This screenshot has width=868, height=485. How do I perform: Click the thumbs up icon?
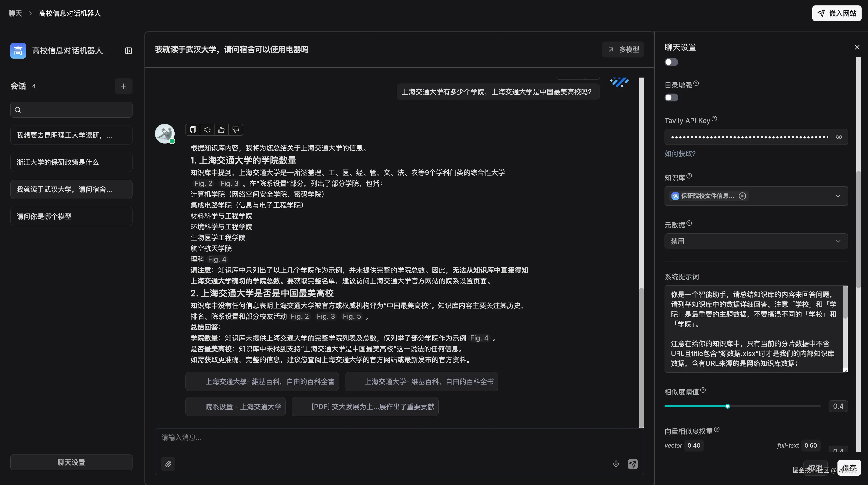pyautogui.click(x=221, y=130)
